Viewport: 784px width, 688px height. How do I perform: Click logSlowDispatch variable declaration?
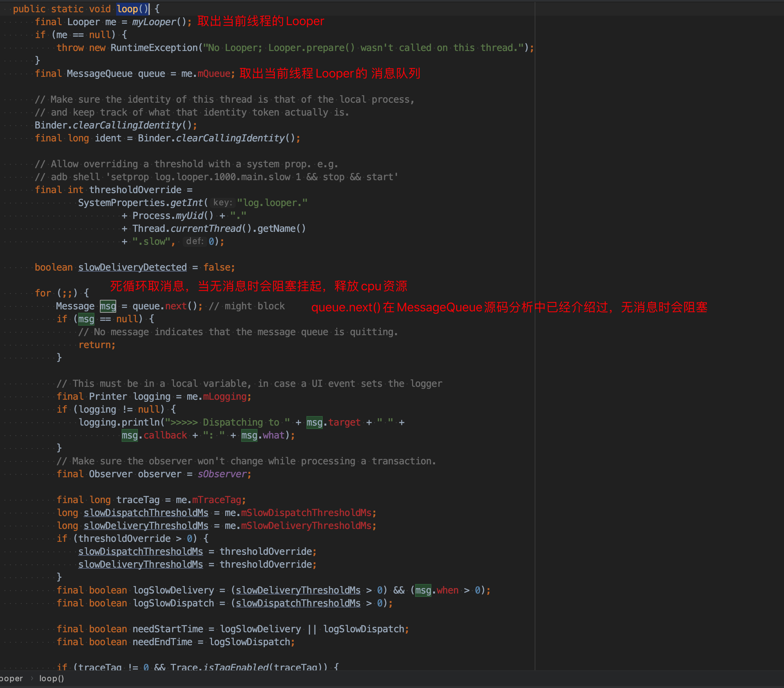[x=173, y=603]
